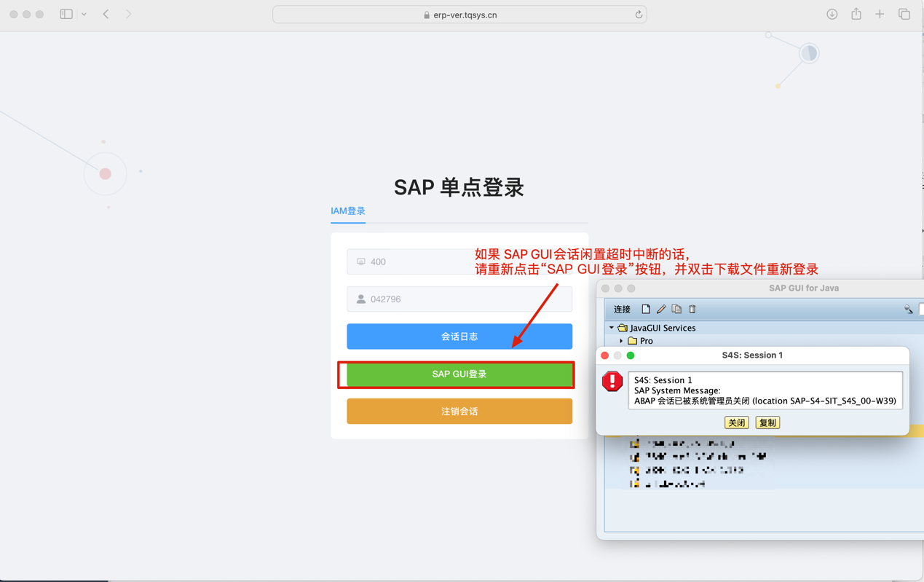Image resolution: width=924 pixels, height=582 pixels.
Task: Click the Safari share icon
Action: pyautogui.click(x=856, y=15)
